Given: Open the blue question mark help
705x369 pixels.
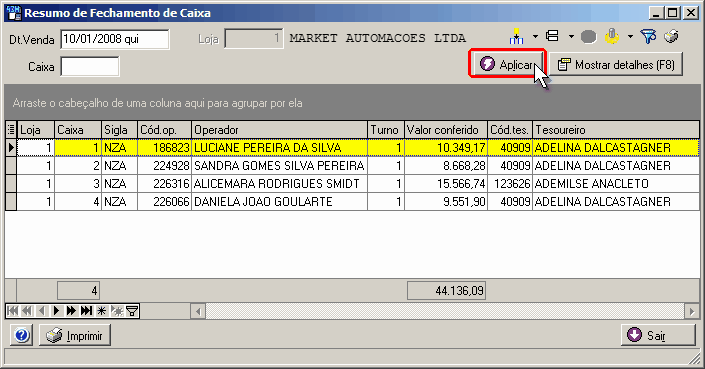Looking at the screenshot, I should click(x=22, y=335).
